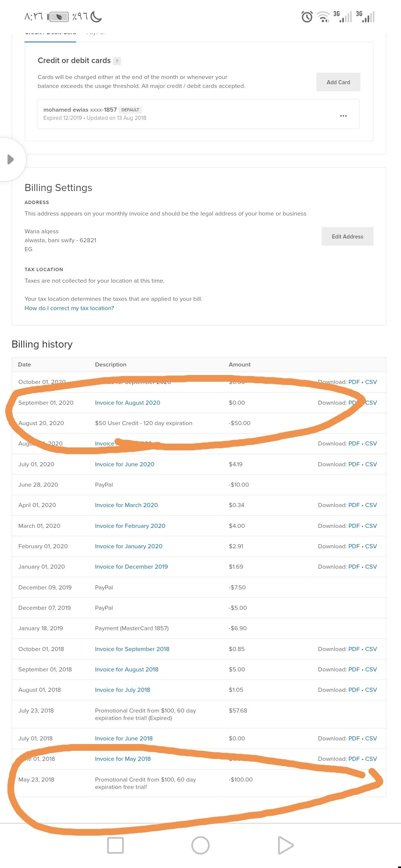Tap the Android recent apps square icon
Screen dimensions: 401x868
pyautogui.click(x=115, y=845)
